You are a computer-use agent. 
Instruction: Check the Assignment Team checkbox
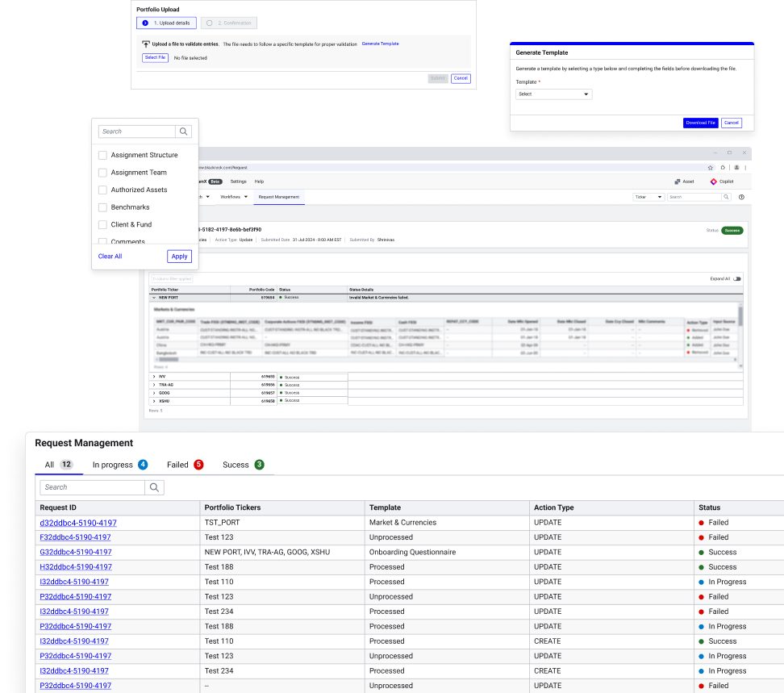(x=102, y=173)
